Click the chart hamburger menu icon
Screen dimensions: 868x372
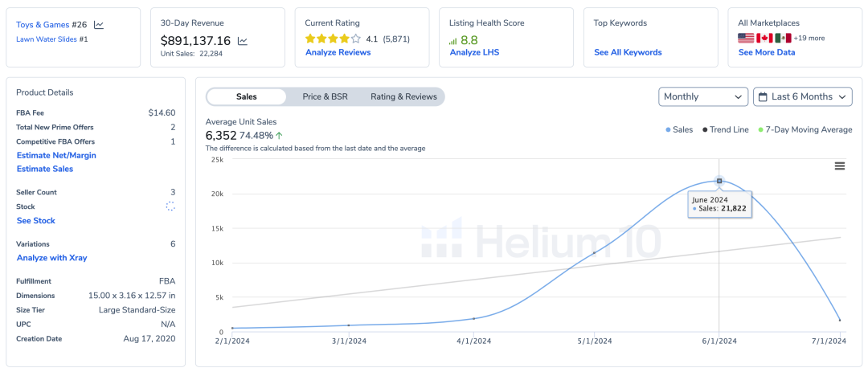pos(840,166)
